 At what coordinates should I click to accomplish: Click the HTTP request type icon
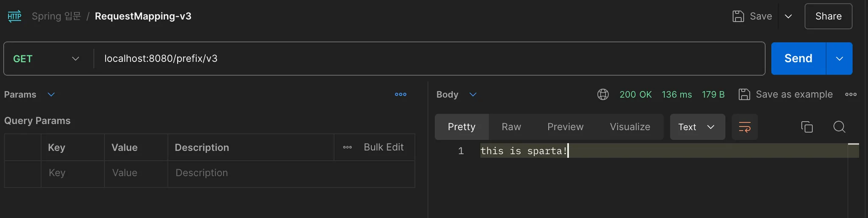(x=14, y=16)
